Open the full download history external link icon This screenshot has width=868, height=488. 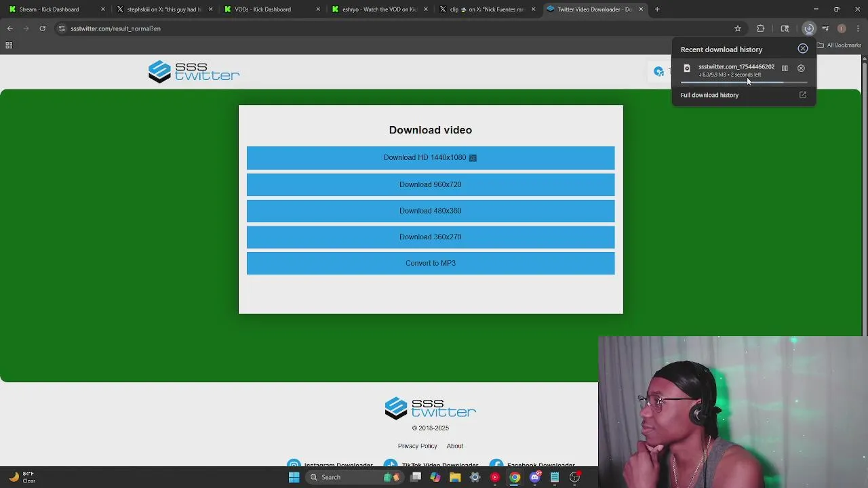tap(803, 95)
